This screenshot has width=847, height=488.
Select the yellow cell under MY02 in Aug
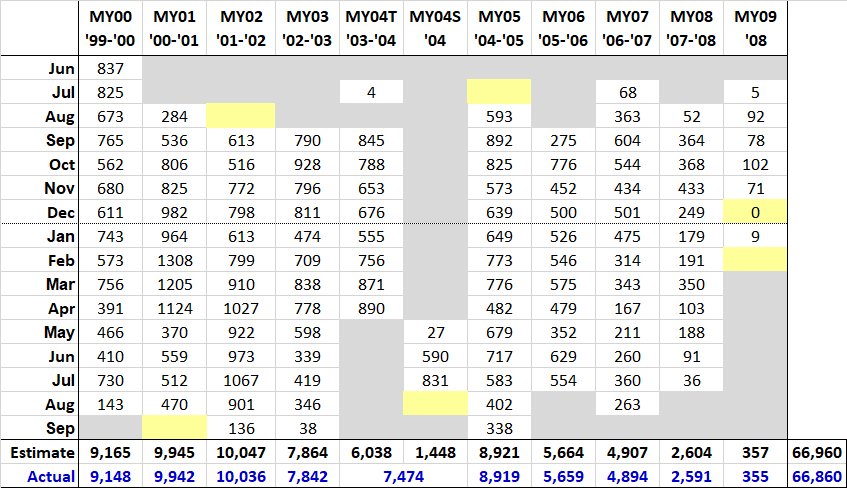tap(241, 116)
